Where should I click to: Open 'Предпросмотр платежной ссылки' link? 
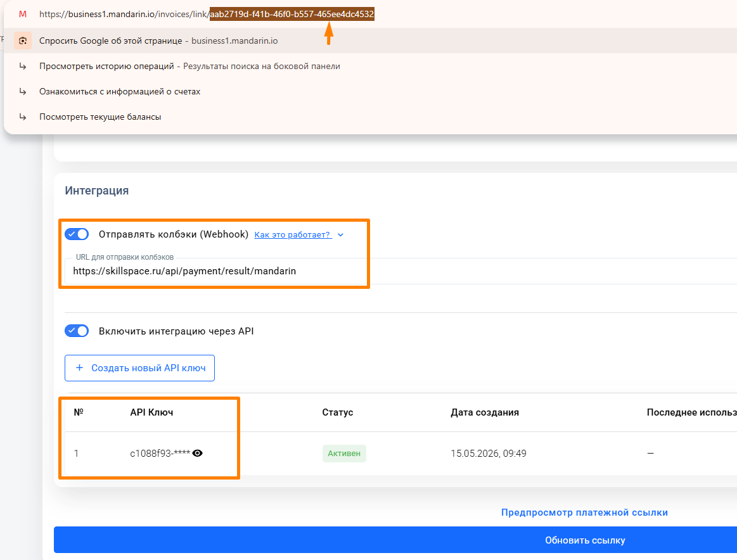[584, 512]
